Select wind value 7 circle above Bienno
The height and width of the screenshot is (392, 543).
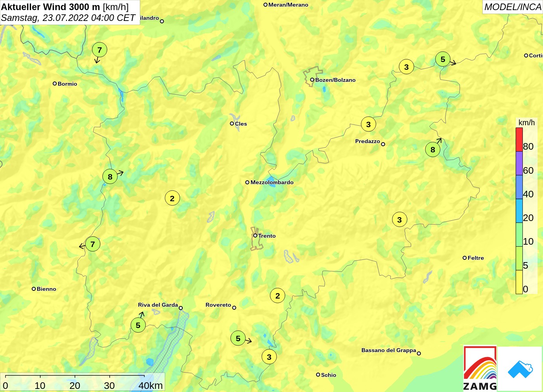coord(93,244)
